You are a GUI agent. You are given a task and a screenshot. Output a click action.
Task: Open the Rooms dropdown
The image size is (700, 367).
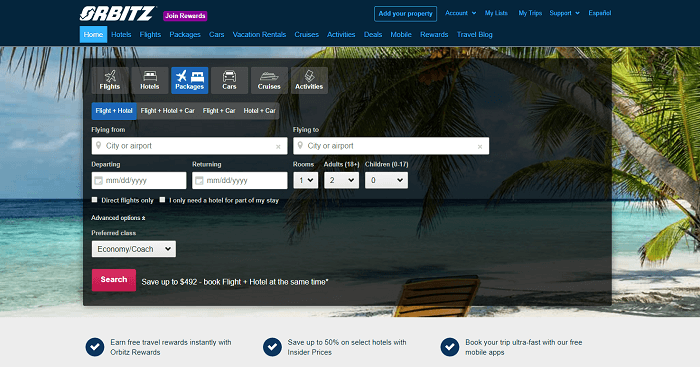click(305, 180)
